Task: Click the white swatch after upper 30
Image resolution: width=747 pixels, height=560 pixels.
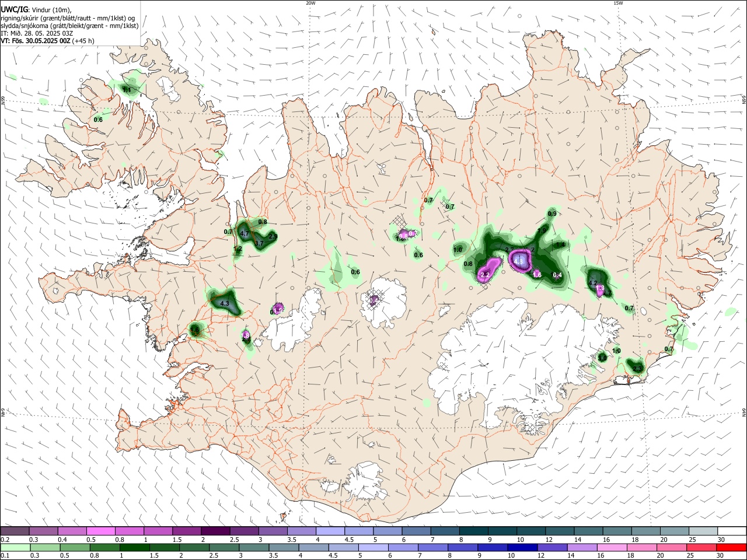Action: click(731, 531)
